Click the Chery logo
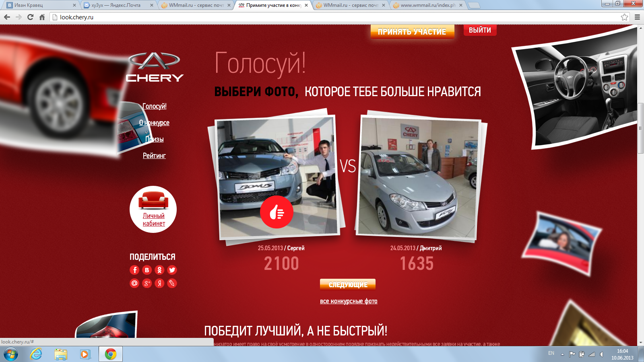This screenshot has width=644, height=362. pos(155,67)
